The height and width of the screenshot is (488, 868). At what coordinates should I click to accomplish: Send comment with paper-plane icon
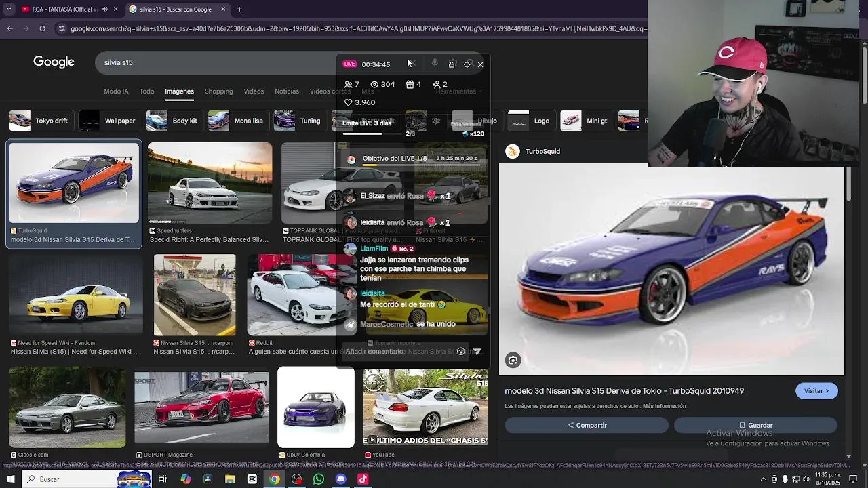point(477,351)
